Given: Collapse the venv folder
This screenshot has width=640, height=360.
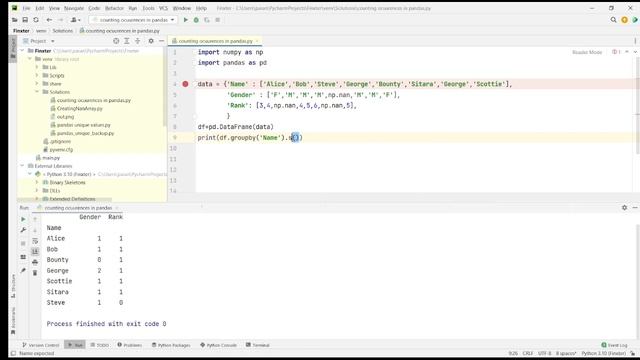Looking at the screenshot, I should tap(30, 59).
